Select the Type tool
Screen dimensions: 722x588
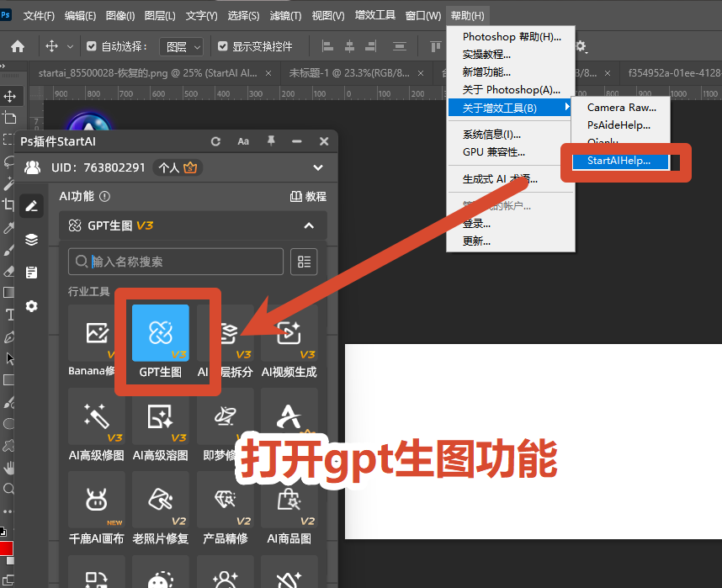click(9, 315)
